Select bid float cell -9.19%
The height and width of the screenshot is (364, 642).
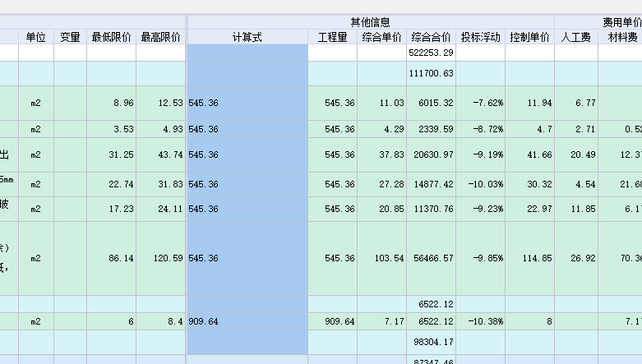coord(481,154)
